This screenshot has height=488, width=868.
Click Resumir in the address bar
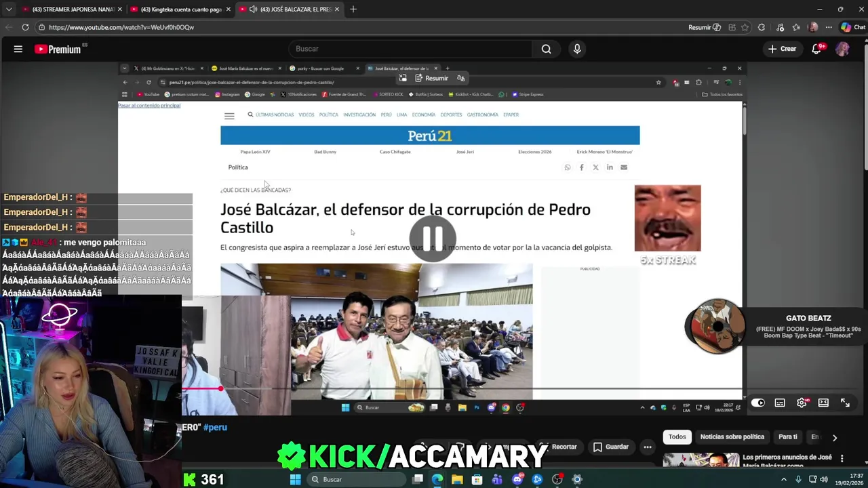[705, 27]
